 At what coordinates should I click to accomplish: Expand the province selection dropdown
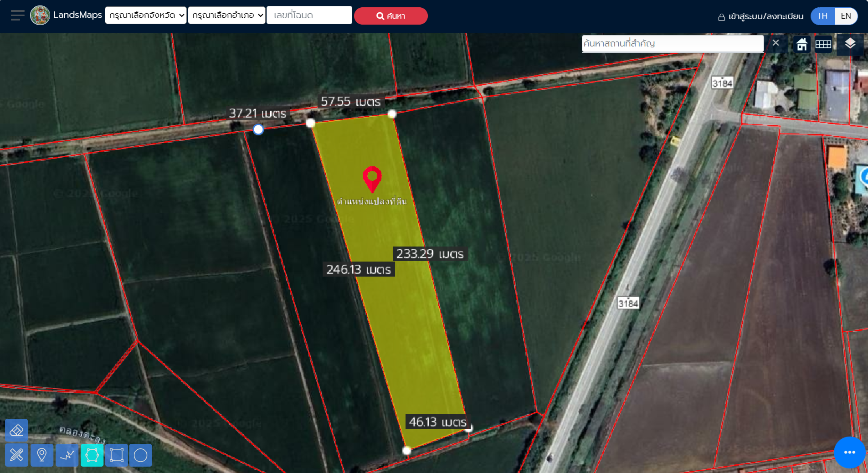pyautogui.click(x=146, y=15)
